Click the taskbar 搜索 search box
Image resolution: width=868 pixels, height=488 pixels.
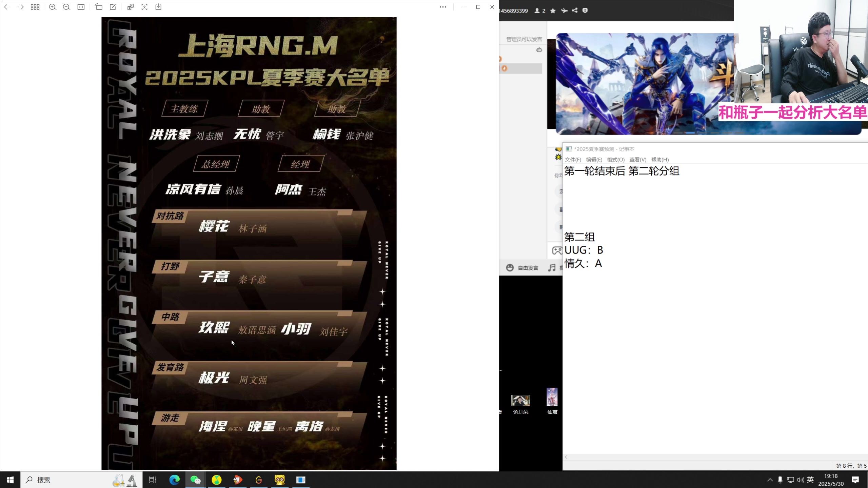coord(81,480)
